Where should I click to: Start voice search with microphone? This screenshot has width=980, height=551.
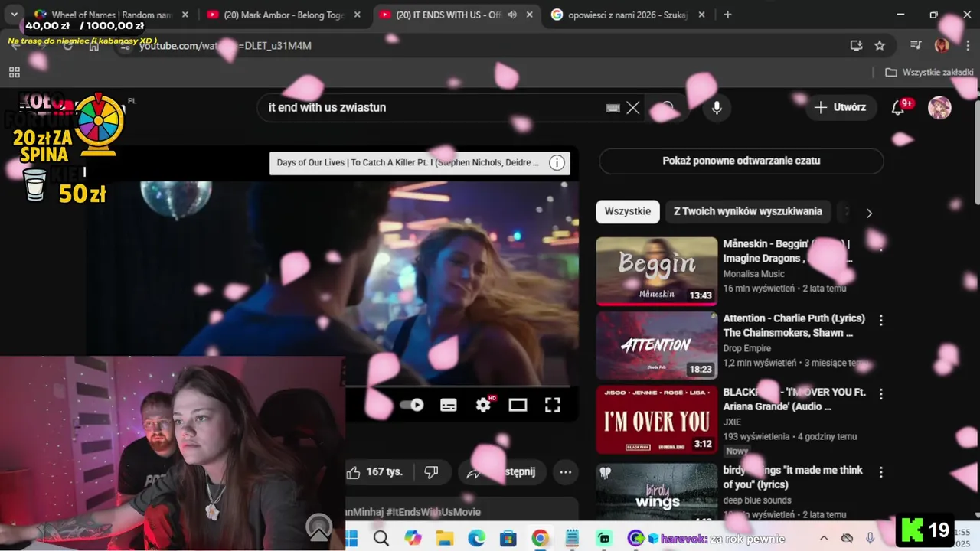click(x=717, y=108)
